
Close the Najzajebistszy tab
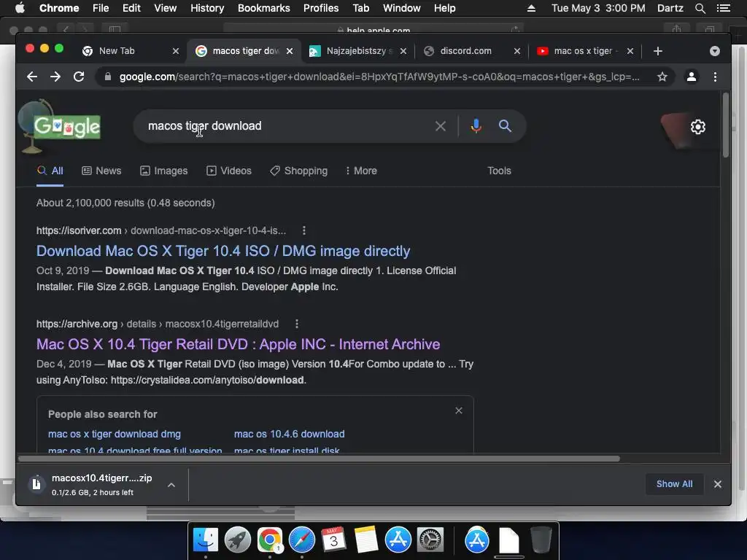point(403,51)
